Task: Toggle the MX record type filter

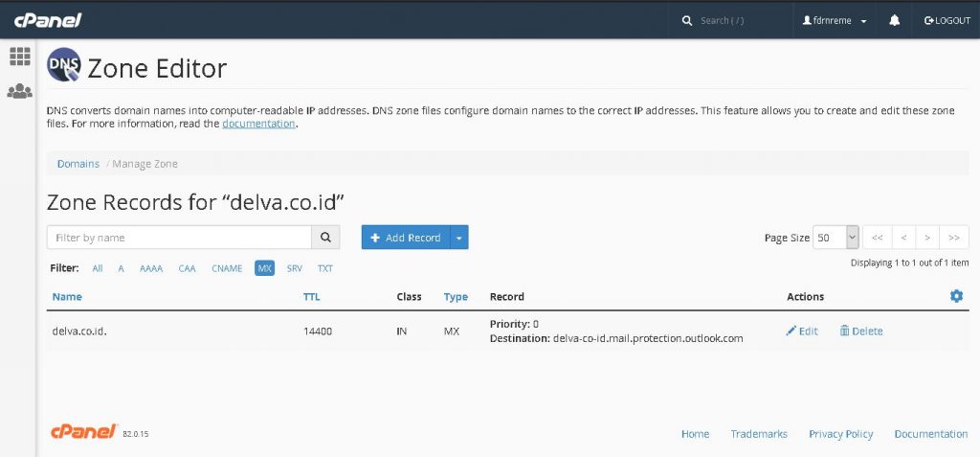Action: click(264, 268)
